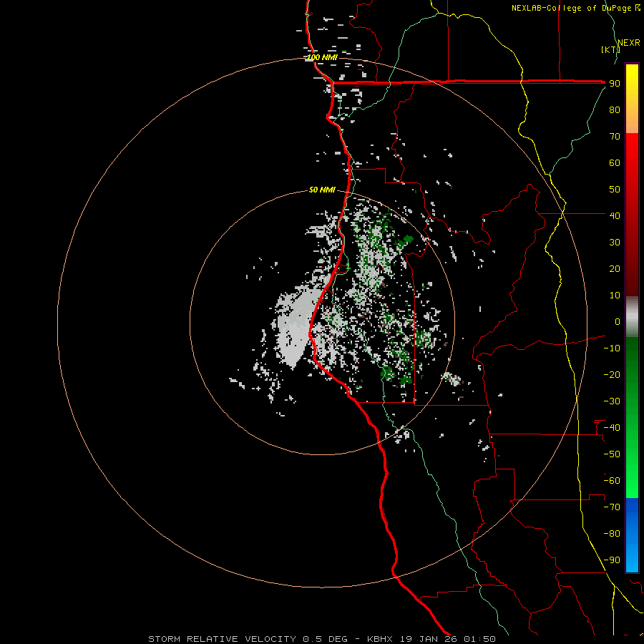Select the -60 colorbar label
The image size is (644, 644).
612,481
